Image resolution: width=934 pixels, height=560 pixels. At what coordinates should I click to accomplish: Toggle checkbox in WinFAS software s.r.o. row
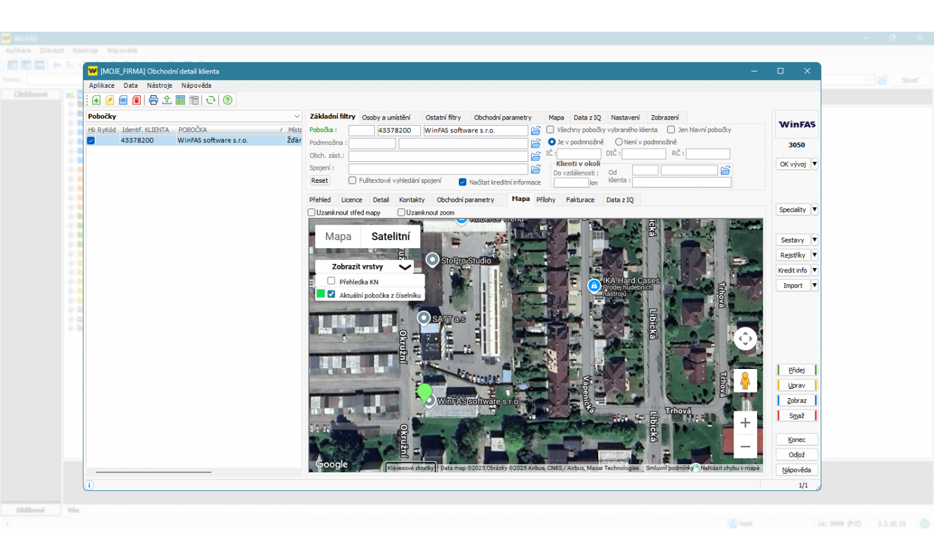91,141
